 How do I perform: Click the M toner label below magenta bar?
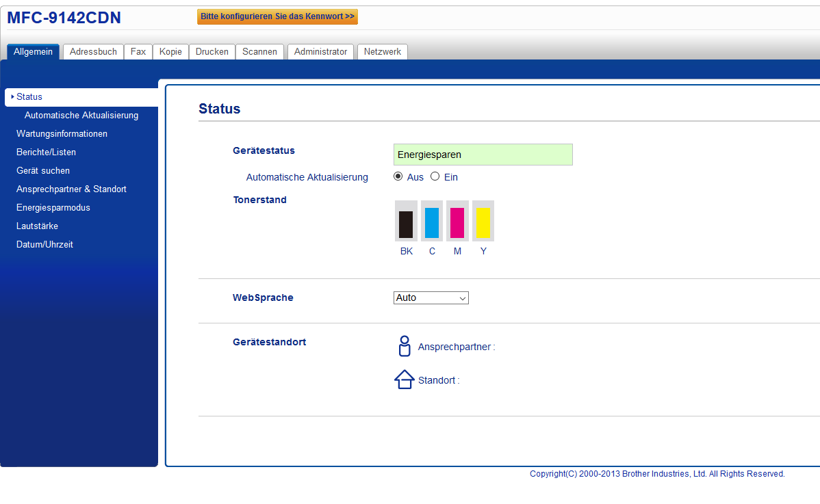[458, 251]
